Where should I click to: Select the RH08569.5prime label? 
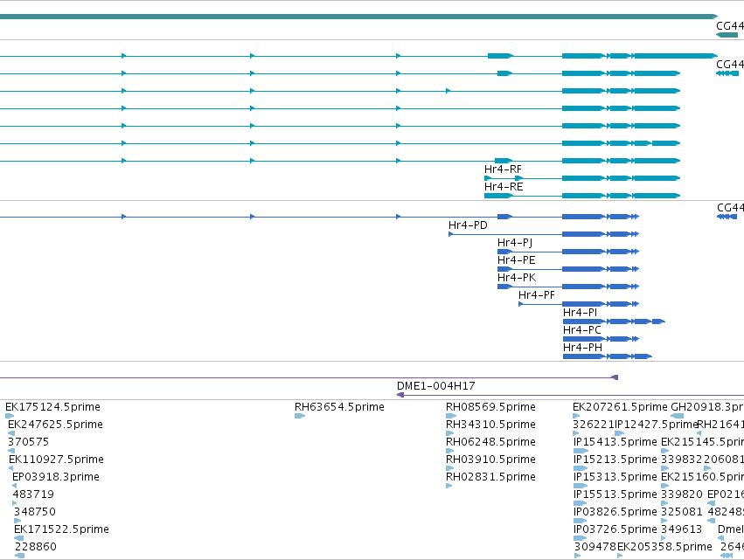[490, 407]
